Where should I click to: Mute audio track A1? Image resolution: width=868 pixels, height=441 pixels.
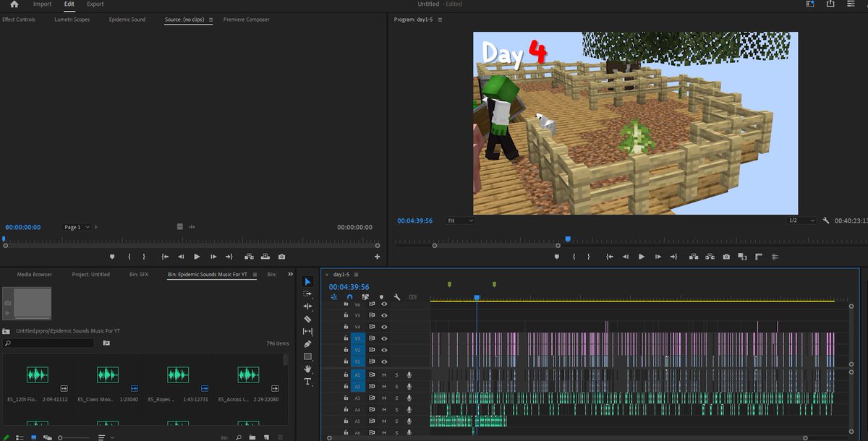pyautogui.click(x=384, y=375)
